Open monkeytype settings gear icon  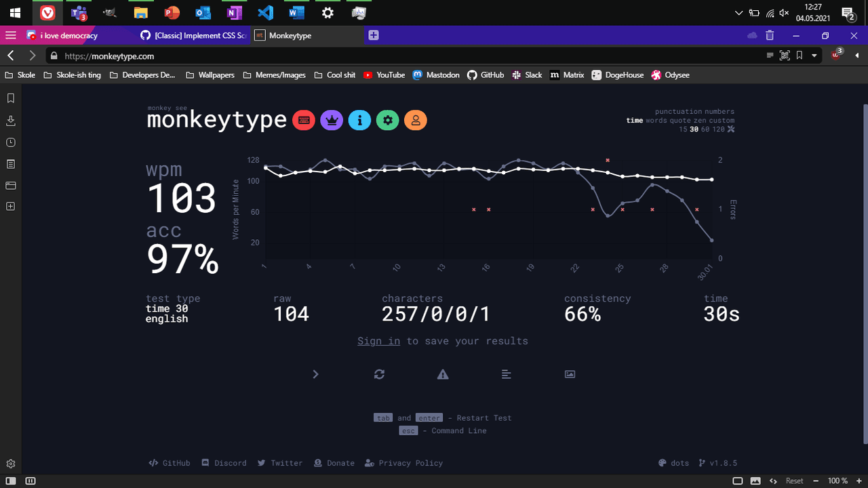tap(387, 121)
